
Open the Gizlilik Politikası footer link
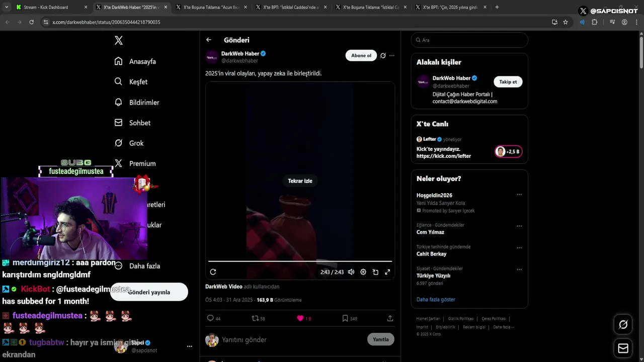pos(461,319)
